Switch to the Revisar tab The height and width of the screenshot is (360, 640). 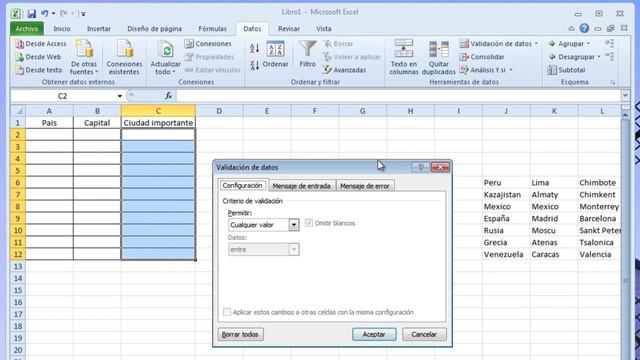(x=289, y=29)
